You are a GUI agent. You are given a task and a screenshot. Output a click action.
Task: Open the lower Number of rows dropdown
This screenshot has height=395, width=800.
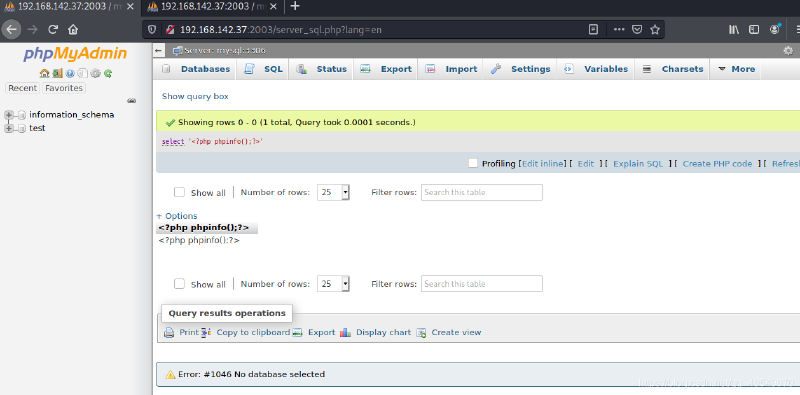pos(333,284)
